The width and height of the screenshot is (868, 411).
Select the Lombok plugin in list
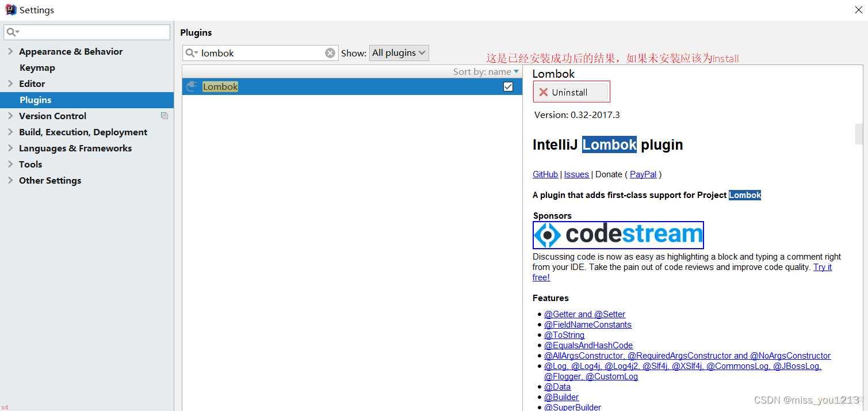(352, 87)
